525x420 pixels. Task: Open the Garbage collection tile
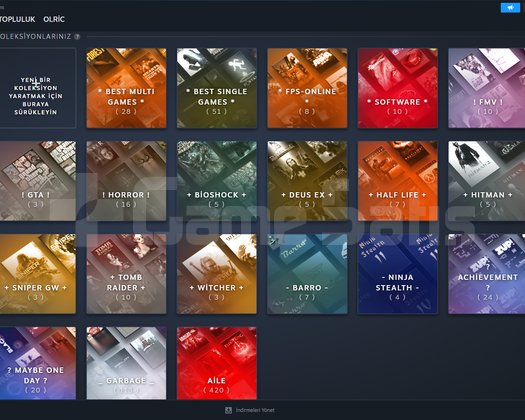coord(126,363)
